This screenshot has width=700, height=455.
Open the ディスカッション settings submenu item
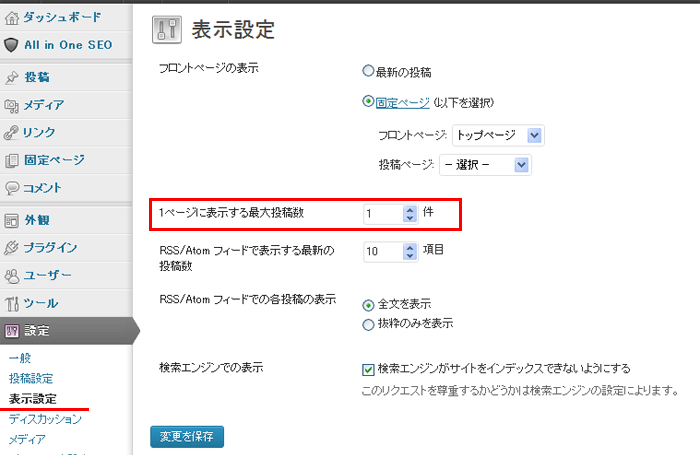[x=45, y=419]
